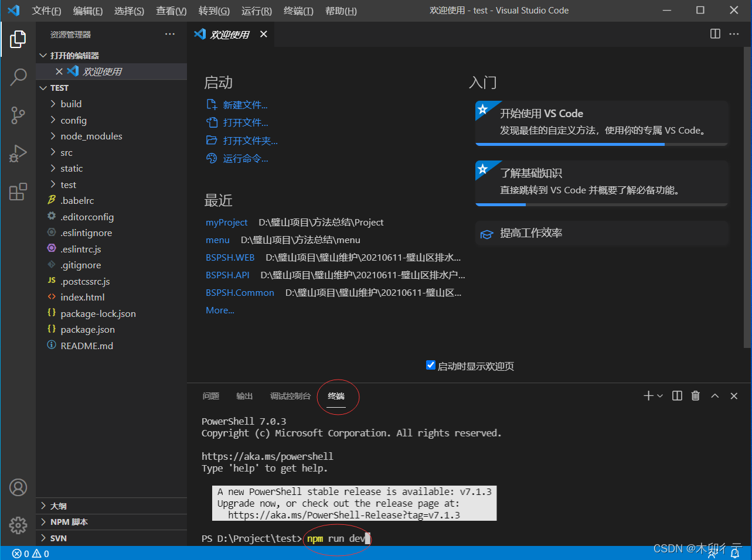Viewport: 752px width, 560px height.
Task: Expand the build folder
Action: (53, 104)
